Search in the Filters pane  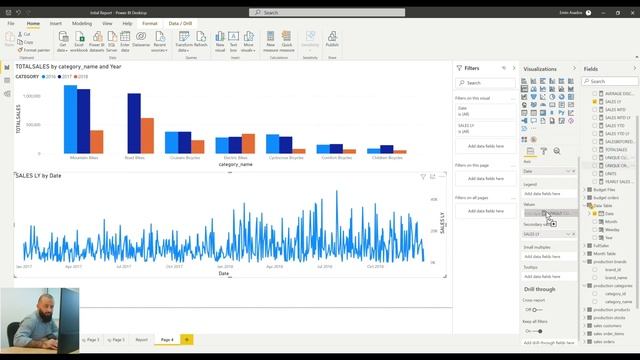(x=485, y=83)
